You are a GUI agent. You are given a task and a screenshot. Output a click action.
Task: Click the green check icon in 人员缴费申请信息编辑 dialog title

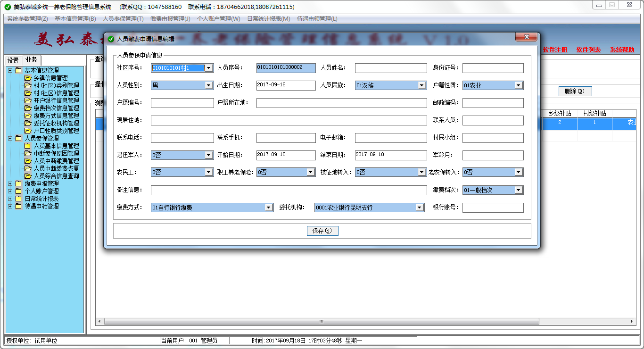111,39
